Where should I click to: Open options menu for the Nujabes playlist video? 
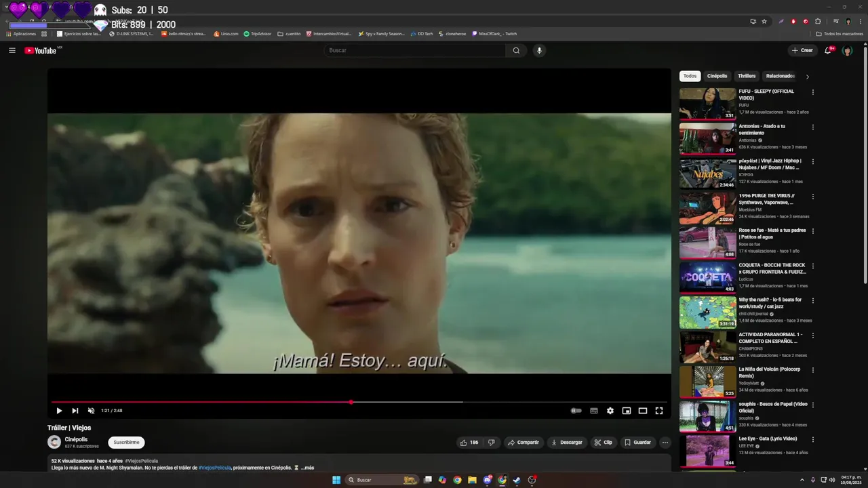pos(813,162)
